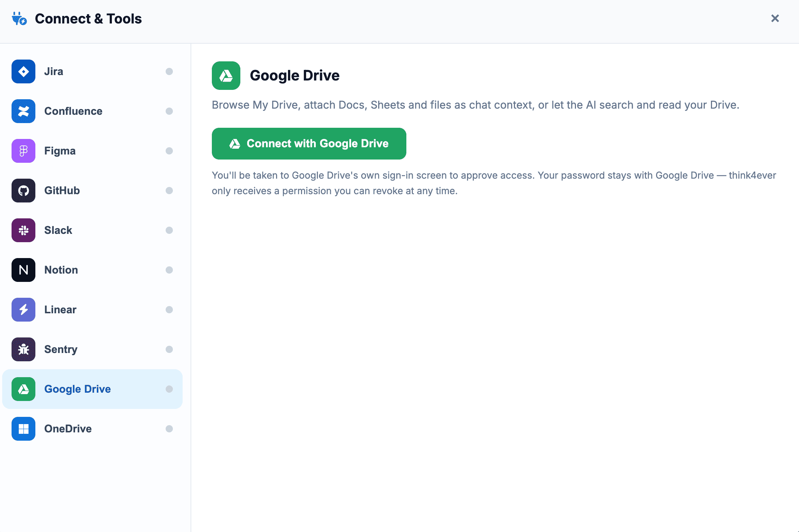This screenshot has width=799, height=532.
Task: Click the Sentry bug icon
Action: pos(23,349)
